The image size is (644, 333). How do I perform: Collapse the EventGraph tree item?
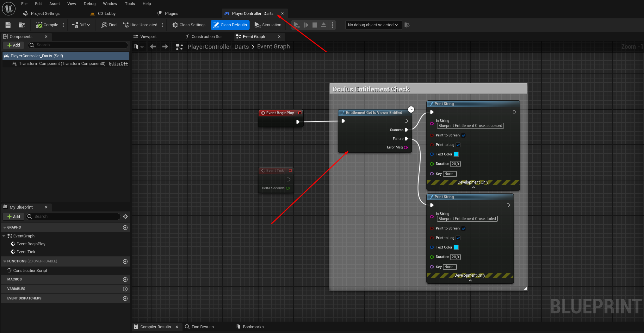click(4, 236)
